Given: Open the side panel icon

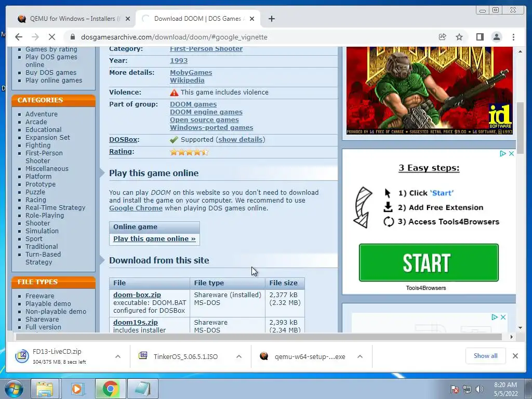Looking at the screenshot, I should pos(480,37).
